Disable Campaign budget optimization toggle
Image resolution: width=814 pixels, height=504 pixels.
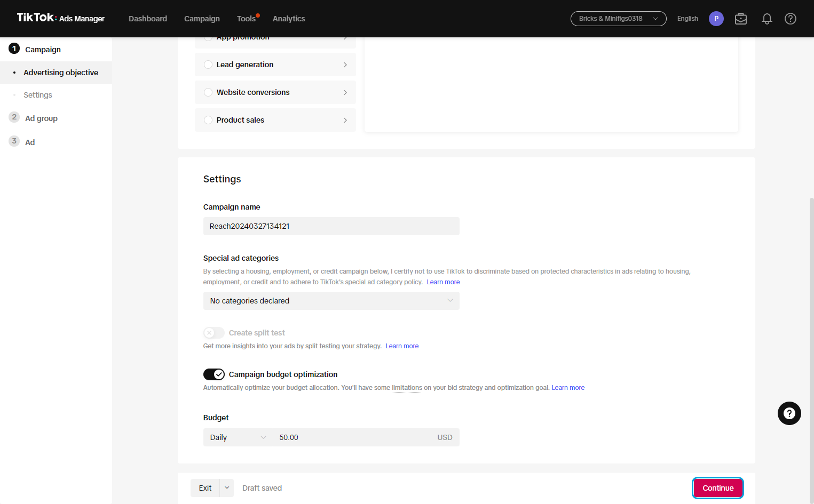pos(214,374)
